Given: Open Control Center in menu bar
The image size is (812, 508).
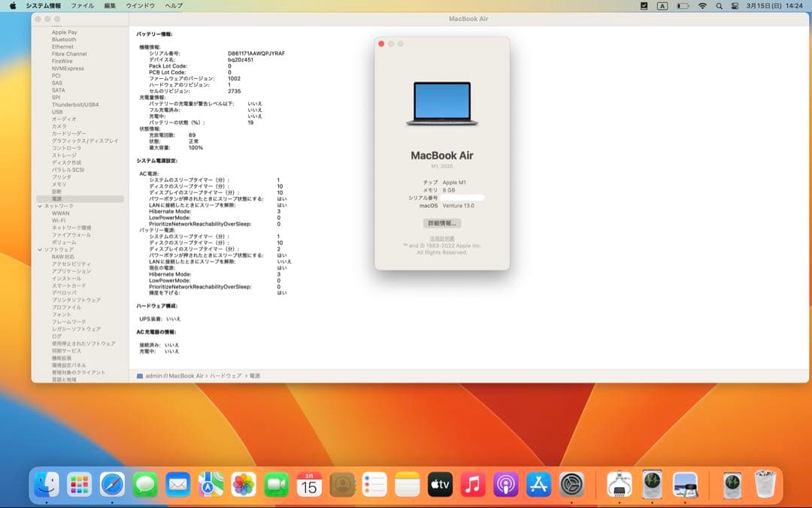Looking at the screenshot, I should pyautogui.click(x=735, y=6).
